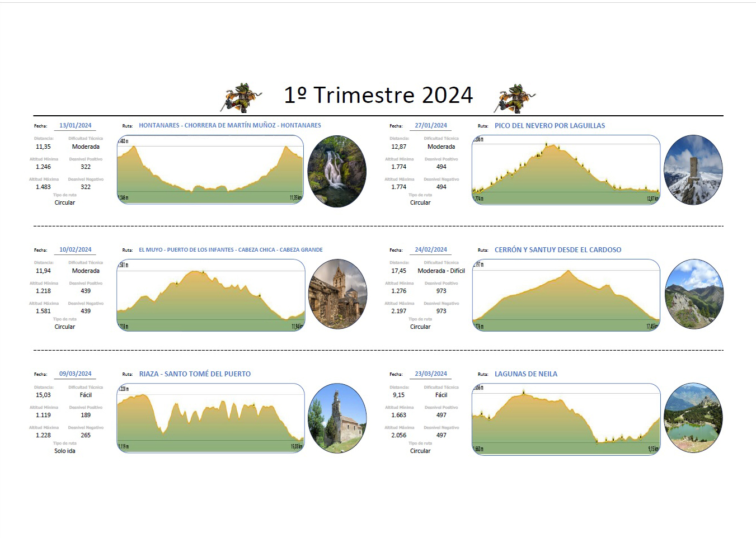Click distance value 17,45
Screen dimensions: 756x538
[399, 271]
